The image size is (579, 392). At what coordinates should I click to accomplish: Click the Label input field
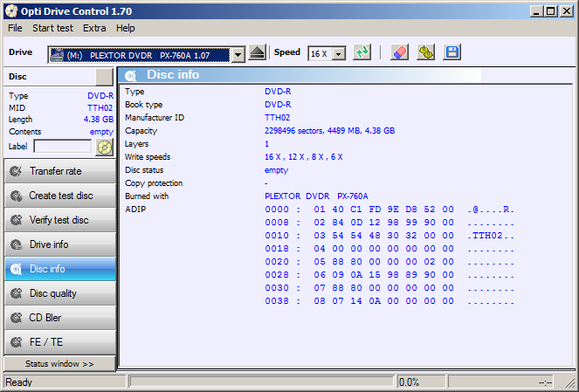(x=62, y=146)
